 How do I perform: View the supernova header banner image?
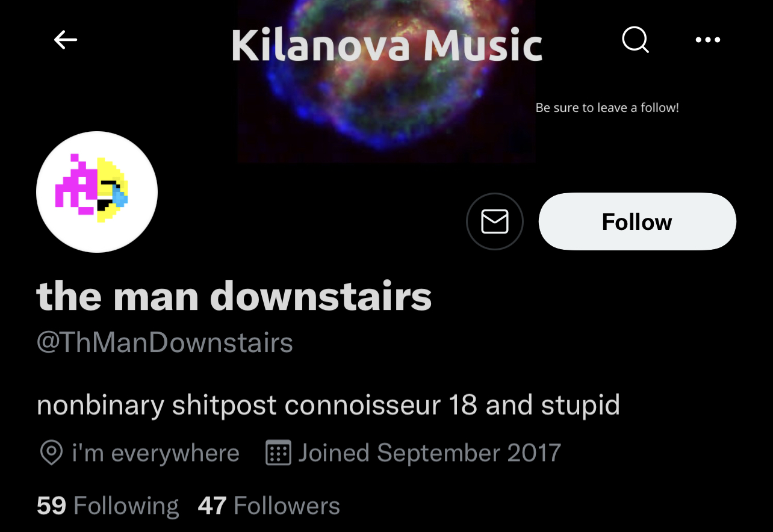[386, 81]
